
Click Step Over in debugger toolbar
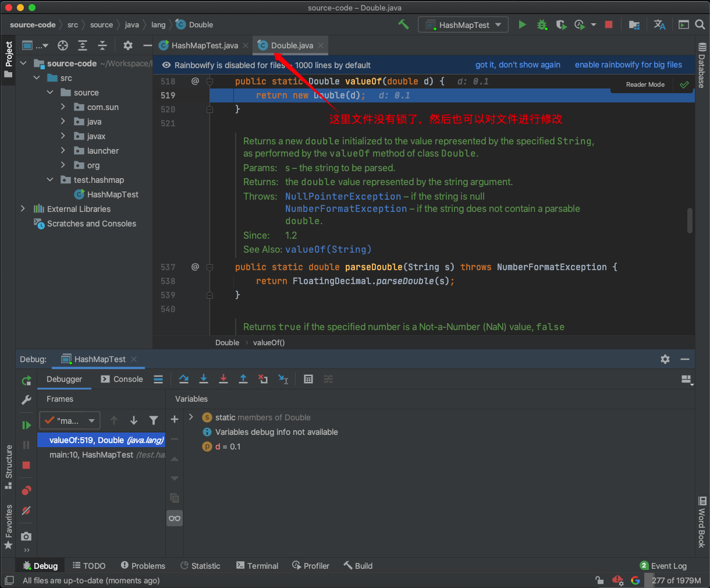click(x=184, y=379)
